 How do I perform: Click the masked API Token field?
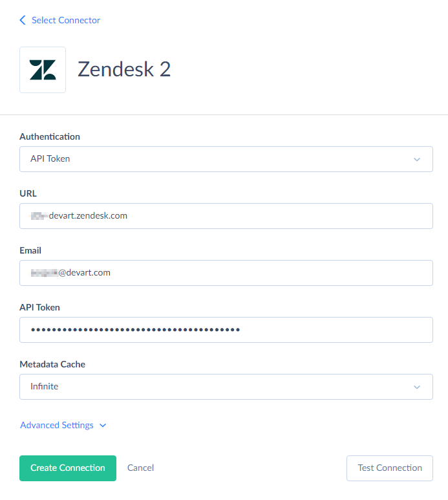click(226, 330)
